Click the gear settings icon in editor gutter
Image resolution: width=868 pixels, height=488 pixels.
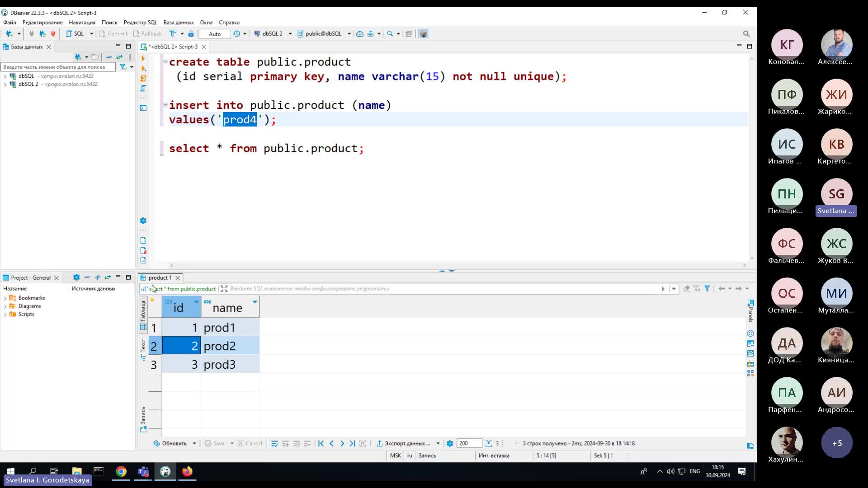click(143, 221)
